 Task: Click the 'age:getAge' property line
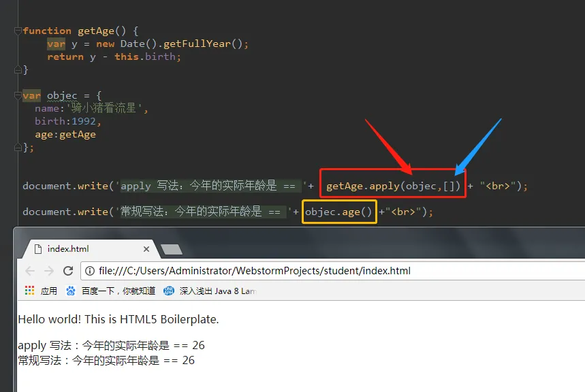coord(65,134)
